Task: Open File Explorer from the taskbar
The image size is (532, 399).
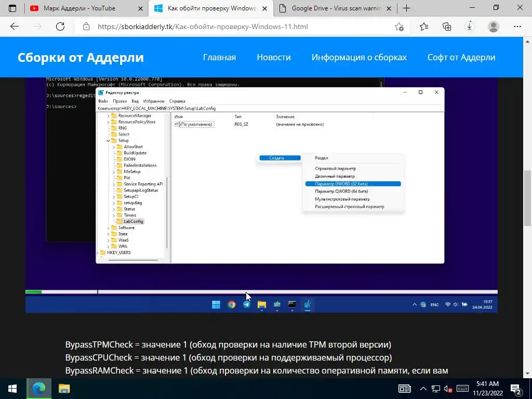Action: [x=64, y=389]
